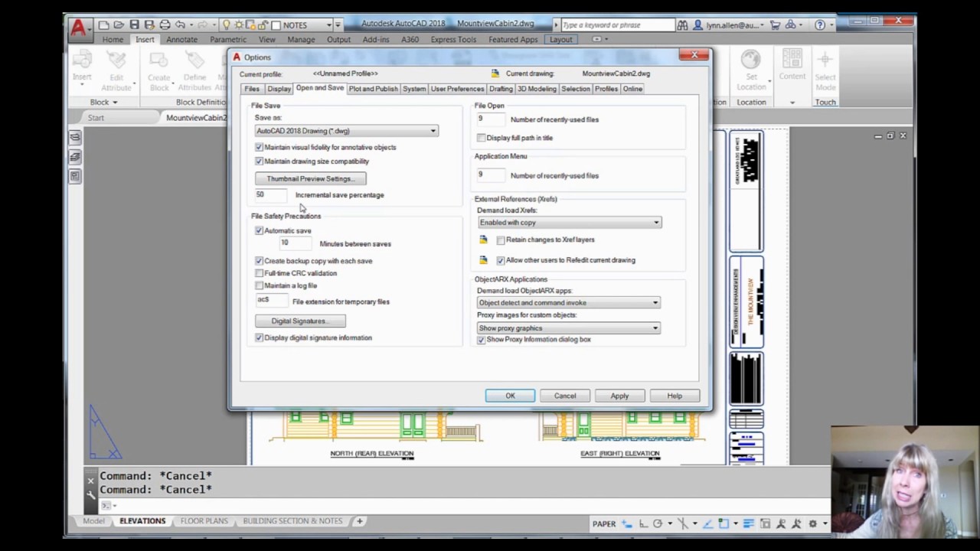Image resolution: width=980 pixels, height=551 pixels.
Task: Expand the Block panel dropdown in ribbon
Action: (x=104, y=102)
